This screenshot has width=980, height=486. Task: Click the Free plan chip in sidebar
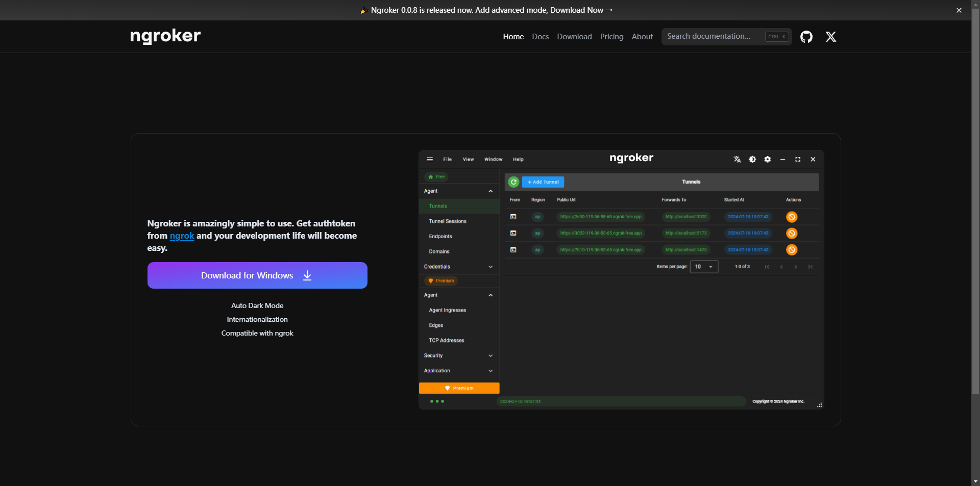(x=436, y=177)
